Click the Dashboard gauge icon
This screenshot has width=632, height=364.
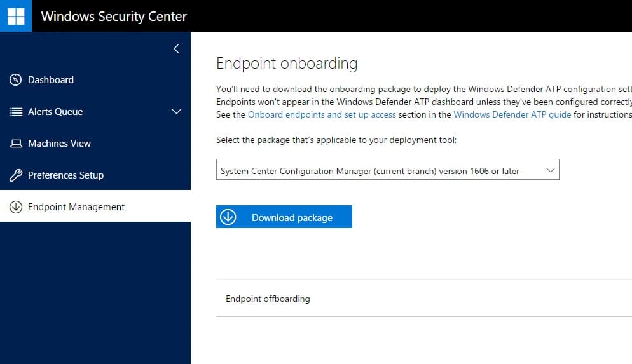point(16,80)
